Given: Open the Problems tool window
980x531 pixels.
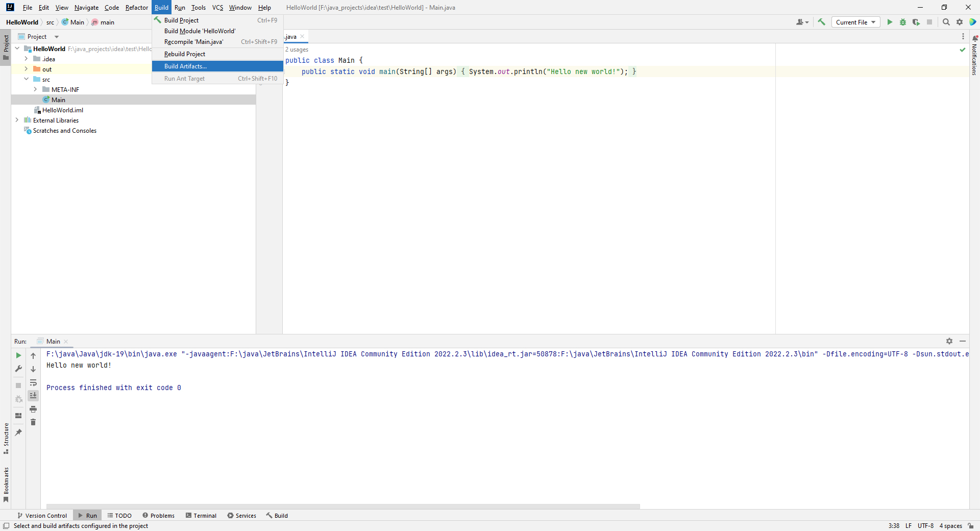Looking at the screenshot, I should coord(158,516).
